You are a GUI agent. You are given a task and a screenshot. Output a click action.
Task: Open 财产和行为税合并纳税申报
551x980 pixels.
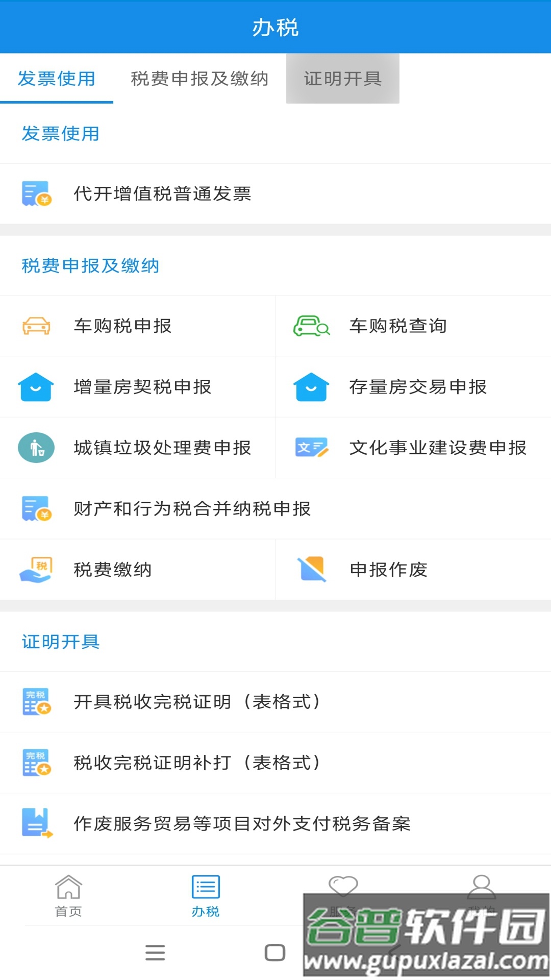(192, 509)
